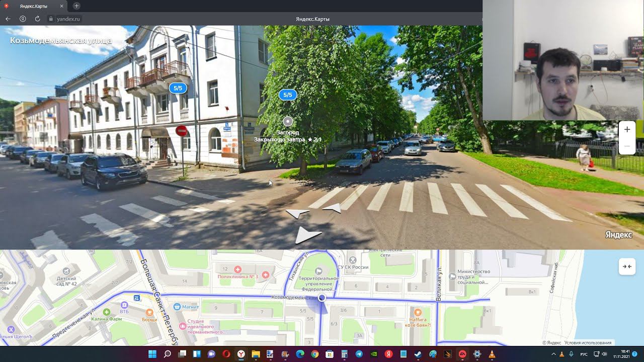Viewport: 644px width, 362px height.
Task: Open Calculator from the taskbar
Action: click(x=344, y=354)
